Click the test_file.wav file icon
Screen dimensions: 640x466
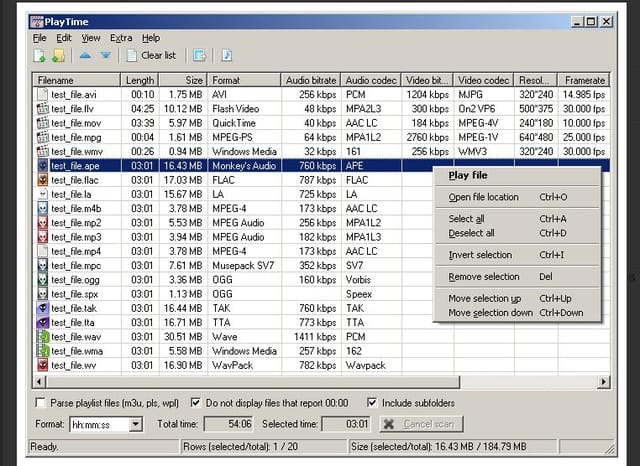[42, 337]
